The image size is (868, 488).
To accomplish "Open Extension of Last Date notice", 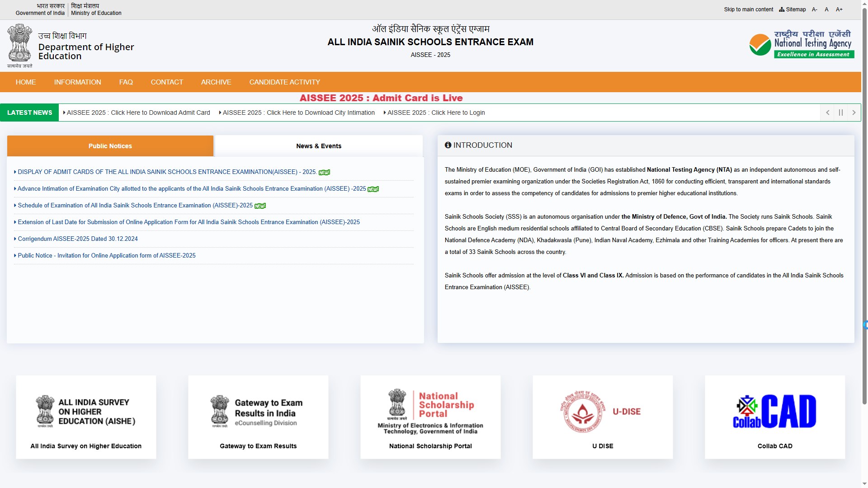I will tap(187, 222).
